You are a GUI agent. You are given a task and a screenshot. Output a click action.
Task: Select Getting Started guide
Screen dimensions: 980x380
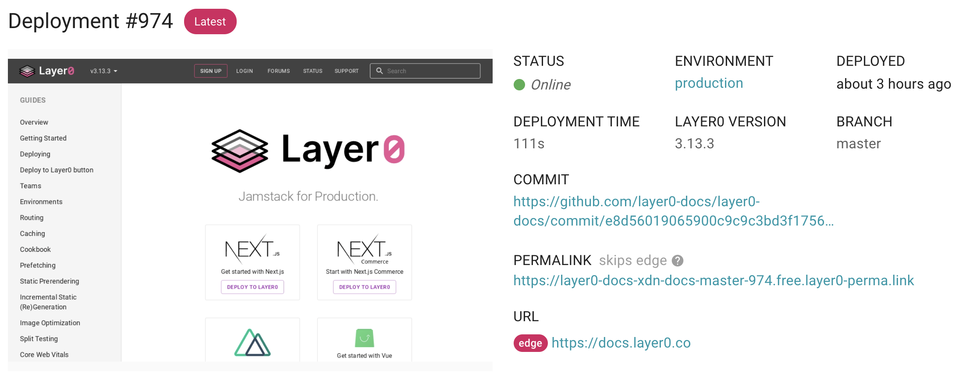click(x=43, y=138)
